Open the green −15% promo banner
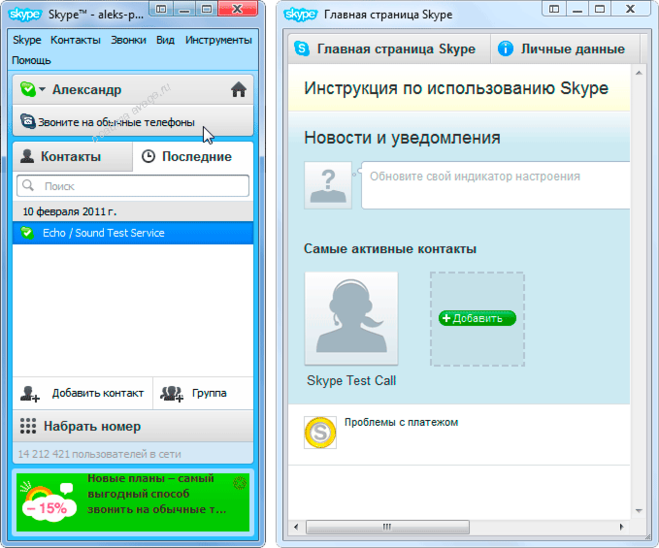659x548 pixels. point(133,502)
